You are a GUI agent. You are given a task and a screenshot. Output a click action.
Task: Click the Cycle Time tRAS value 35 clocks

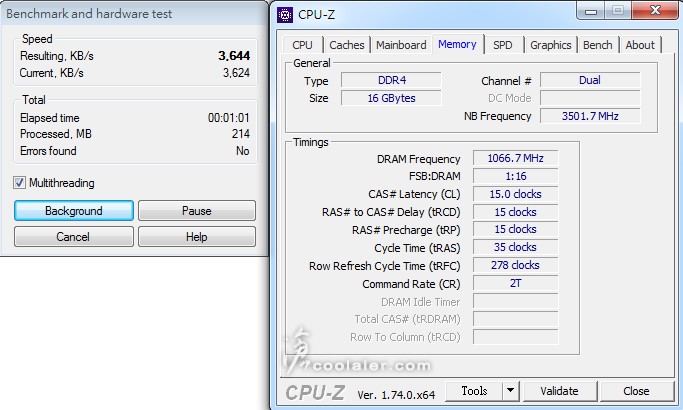(515, 247)
